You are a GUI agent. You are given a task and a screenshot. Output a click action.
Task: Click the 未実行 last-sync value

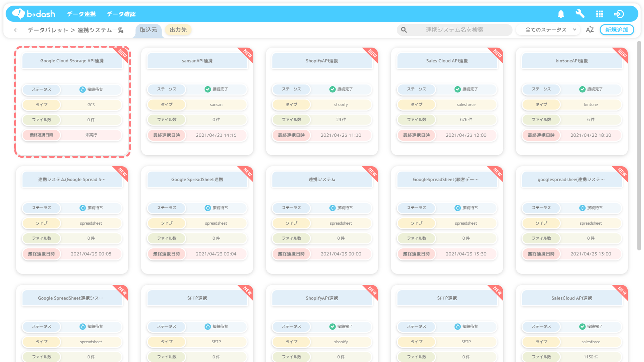click(91, 135)
